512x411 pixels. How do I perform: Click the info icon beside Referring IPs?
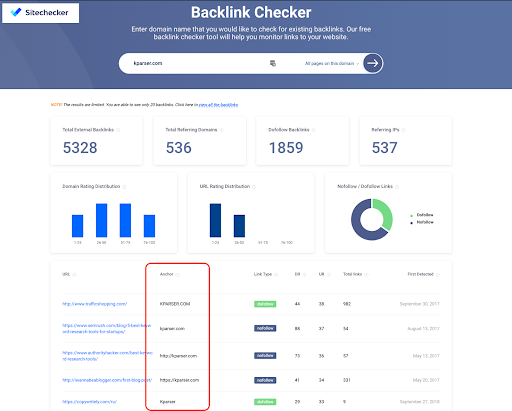404,130
